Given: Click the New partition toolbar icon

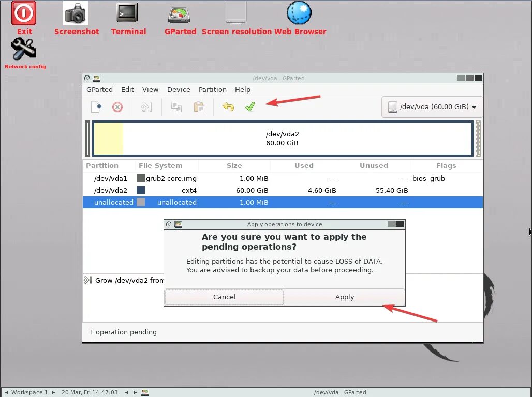Looking at the screenshot, I should pos(96,107).
